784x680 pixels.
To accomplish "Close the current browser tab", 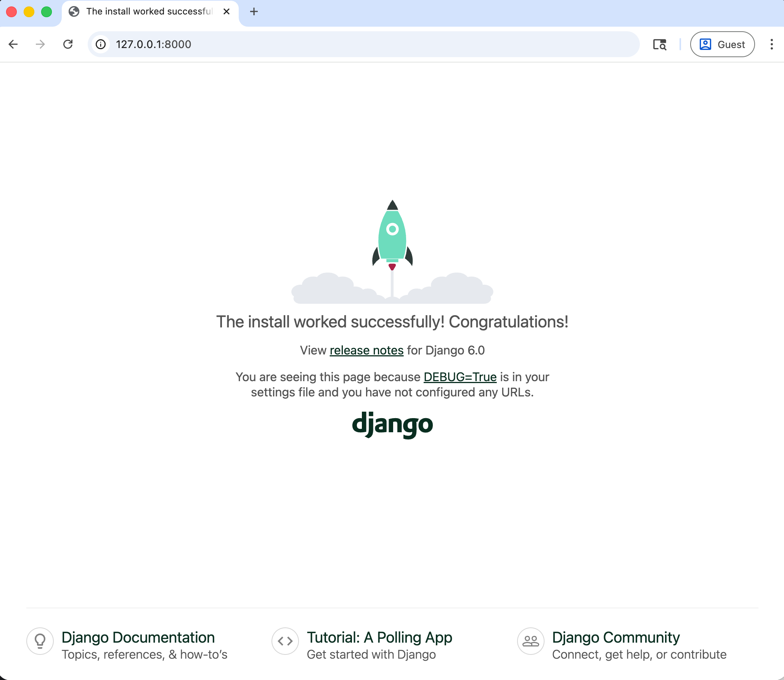I will [x=227, y=11].
